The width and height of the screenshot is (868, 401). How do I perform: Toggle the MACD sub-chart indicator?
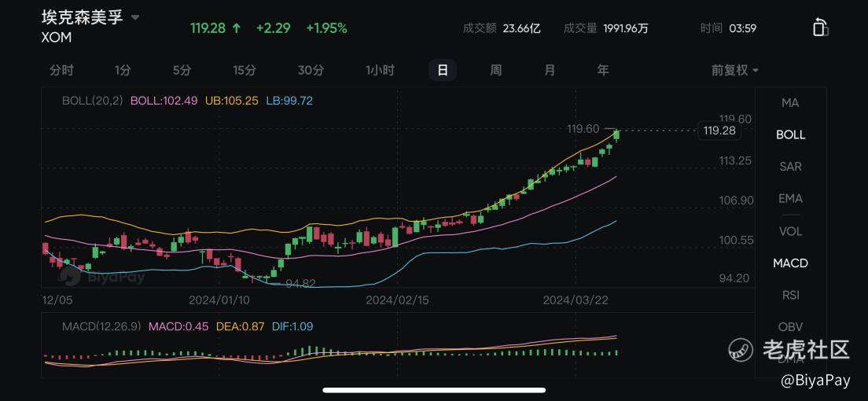pos(790,263)
